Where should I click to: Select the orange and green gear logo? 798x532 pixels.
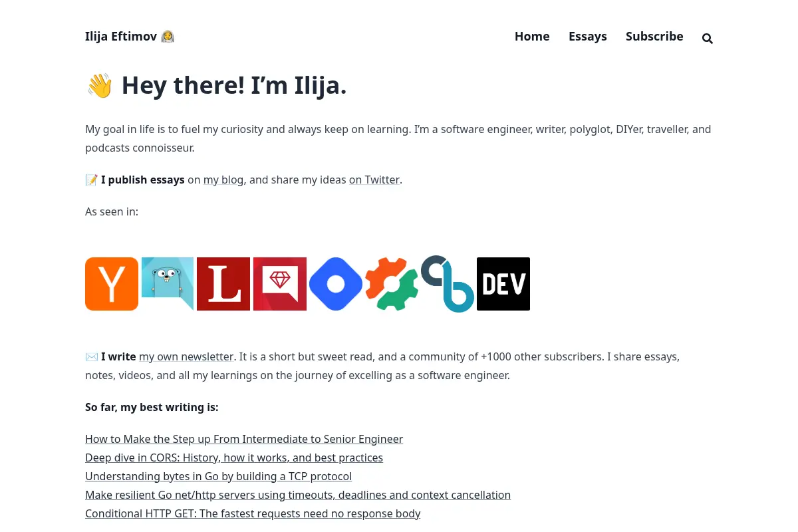[x=392, y=284]
